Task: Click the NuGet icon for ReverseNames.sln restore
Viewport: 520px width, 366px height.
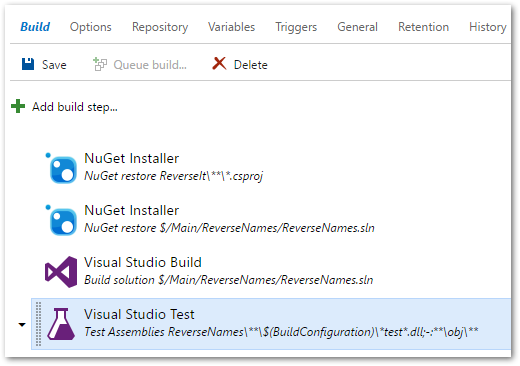Action: point(62,221)
